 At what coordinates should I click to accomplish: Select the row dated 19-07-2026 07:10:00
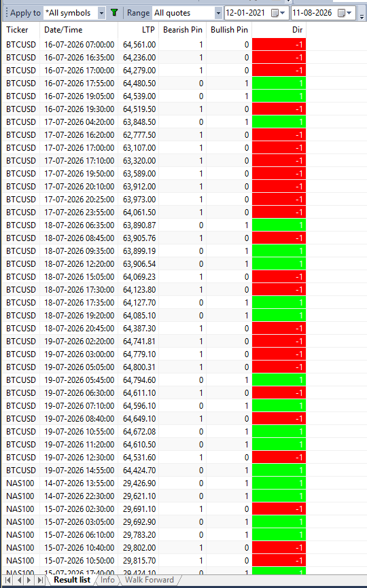[x=154, y=406]
